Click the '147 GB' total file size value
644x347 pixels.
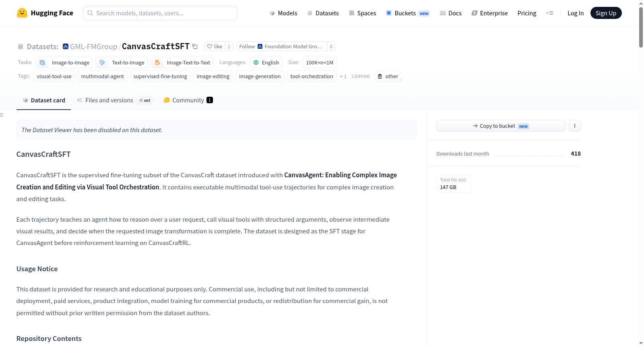coord(448,187)
